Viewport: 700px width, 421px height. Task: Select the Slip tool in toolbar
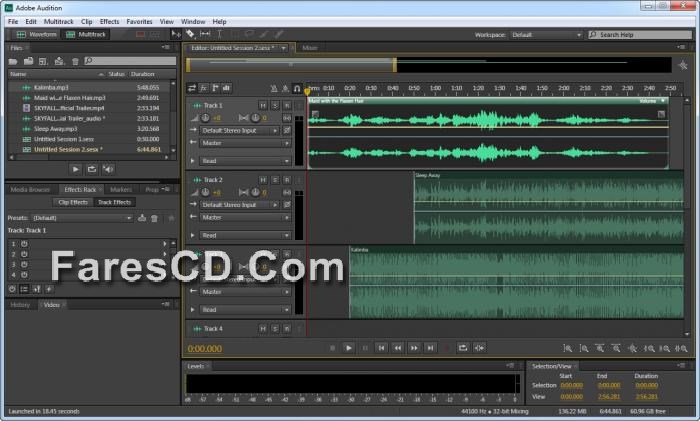[205, 34]
